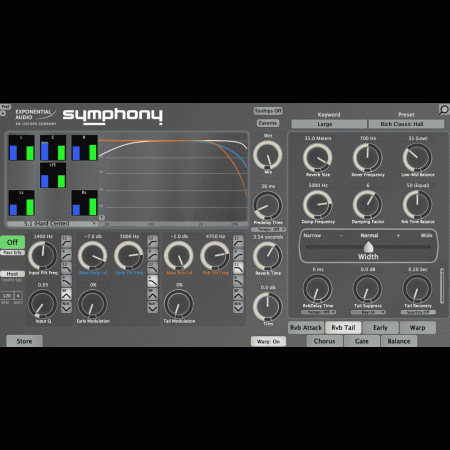
Task: Select notch icon in input filter column
Action: (x=66, y=307)
